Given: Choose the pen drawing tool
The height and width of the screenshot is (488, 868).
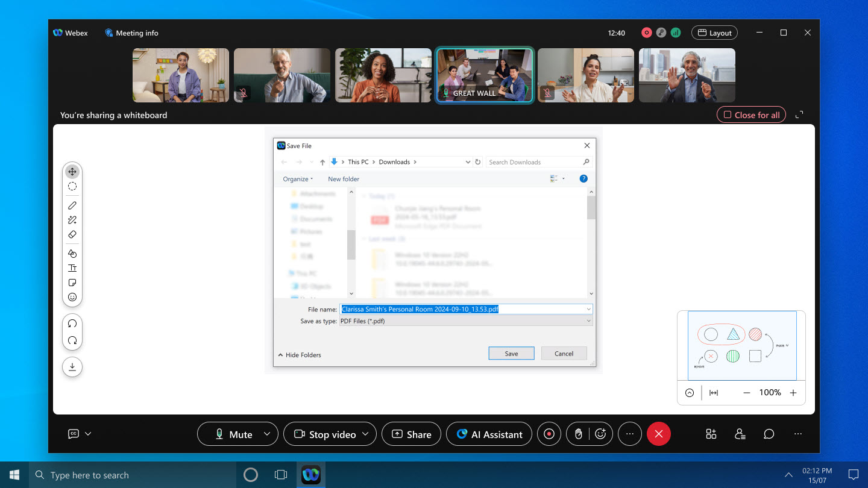Looking at the screenshot, I should [x=72, y=205].
